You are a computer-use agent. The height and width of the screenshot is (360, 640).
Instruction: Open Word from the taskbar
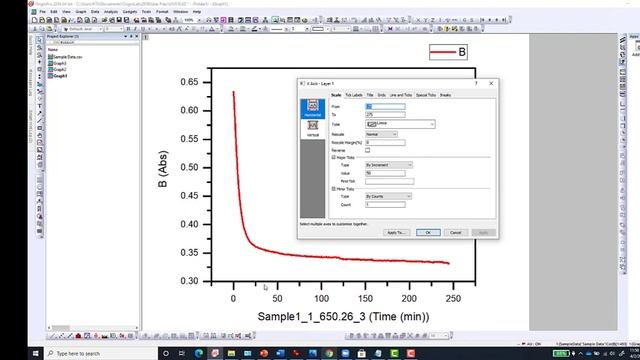click(x=280, y=353)
